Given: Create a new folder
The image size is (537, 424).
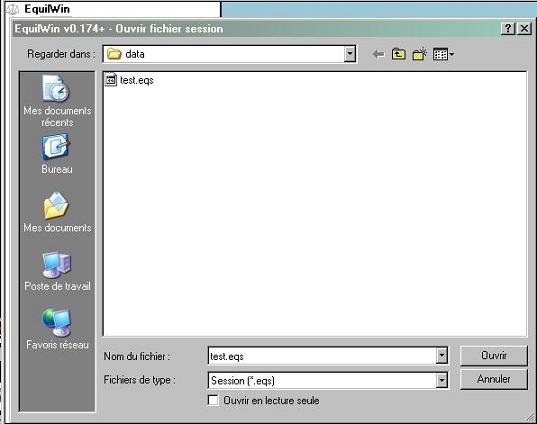Looking at the screenshot, I should pos(419,54).
